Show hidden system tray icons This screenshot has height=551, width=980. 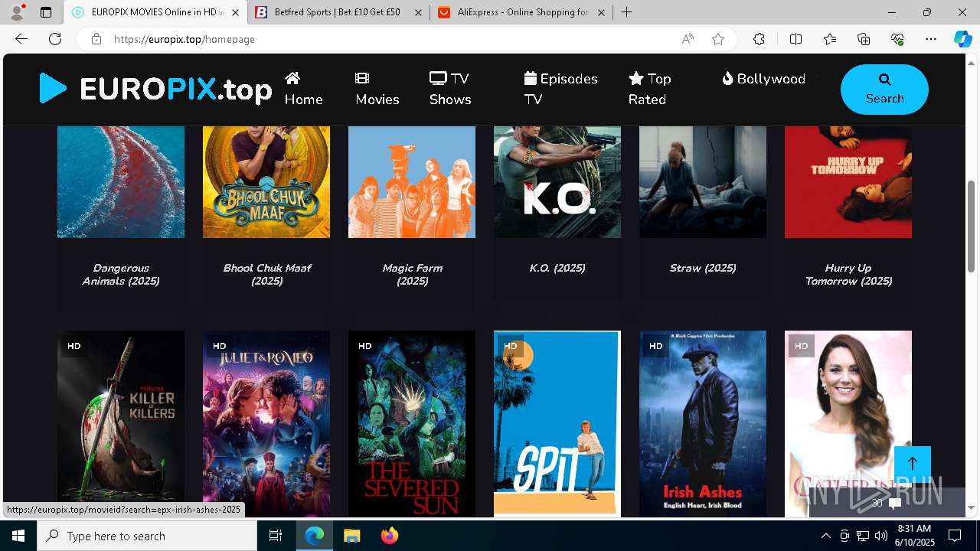825,536
